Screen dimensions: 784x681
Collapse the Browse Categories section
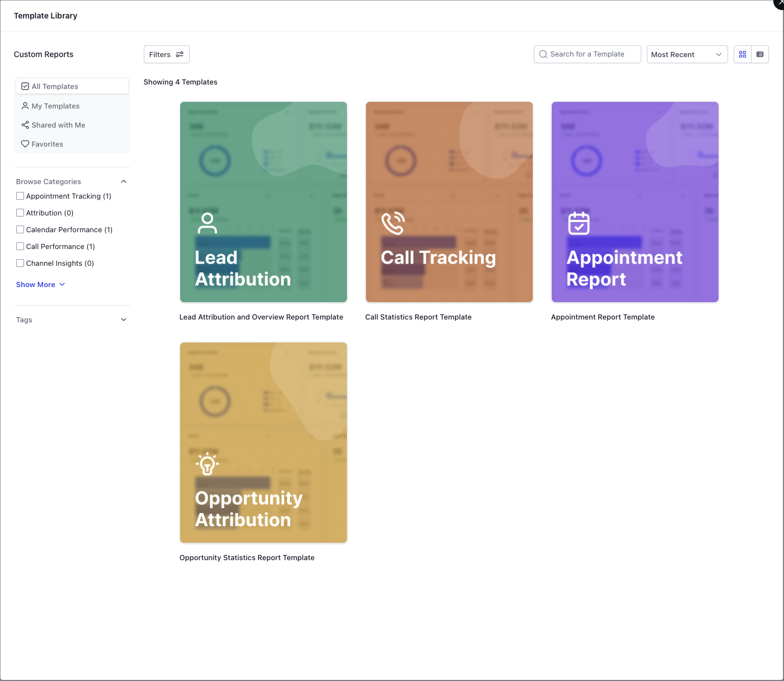(124, 181)
